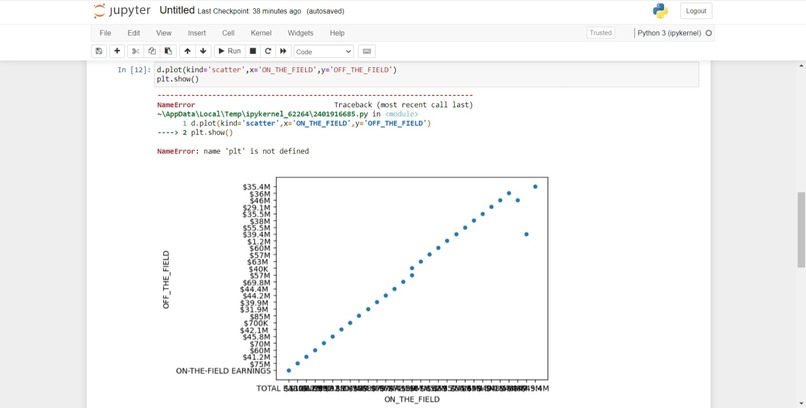Restart the kernel icon
Image resolution: width=806 pixels, height=408 pixels.
click(268, 51)
